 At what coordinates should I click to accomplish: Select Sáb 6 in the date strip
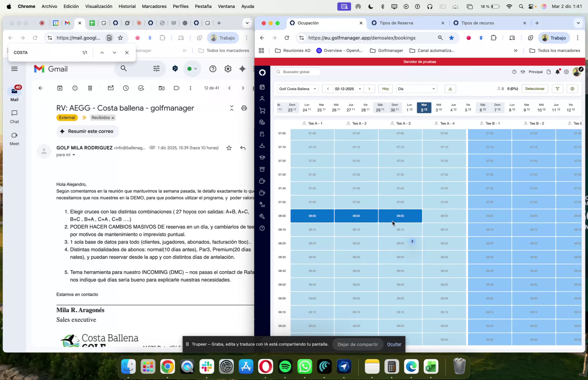click(483, 108)
